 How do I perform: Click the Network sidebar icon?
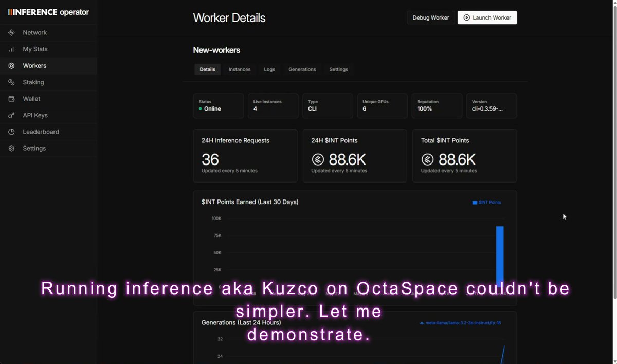coord(11,33)
